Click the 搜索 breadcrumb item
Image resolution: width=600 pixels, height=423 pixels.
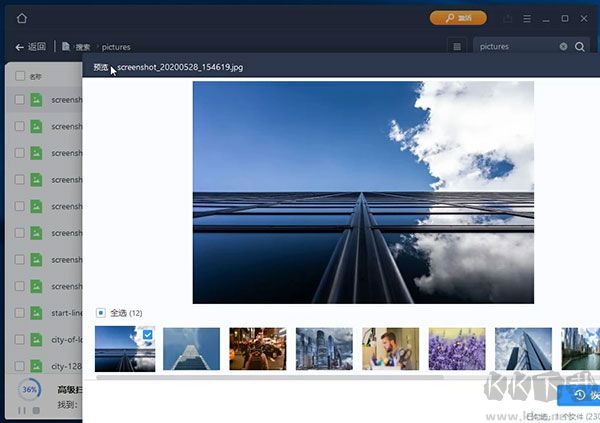click(82, 47)
